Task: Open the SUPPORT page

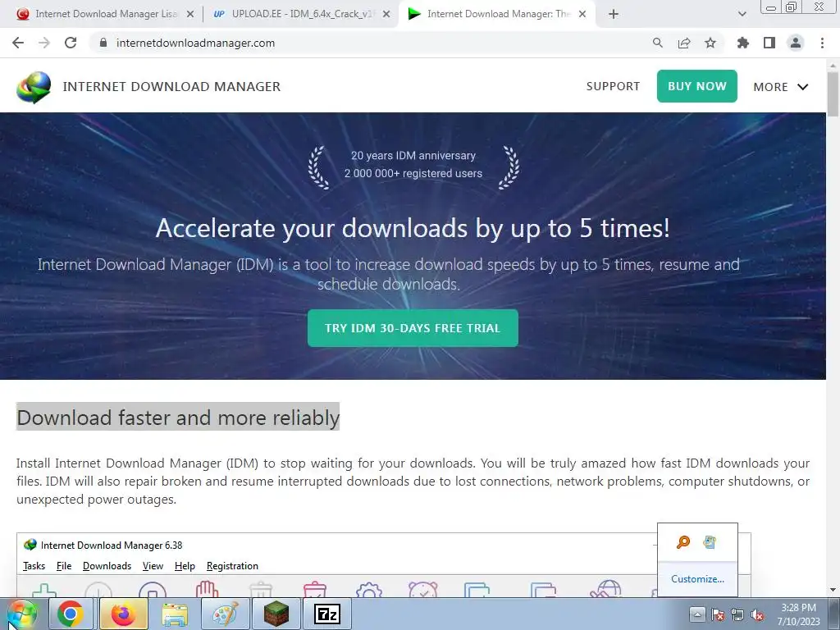Action: point(613,86)
